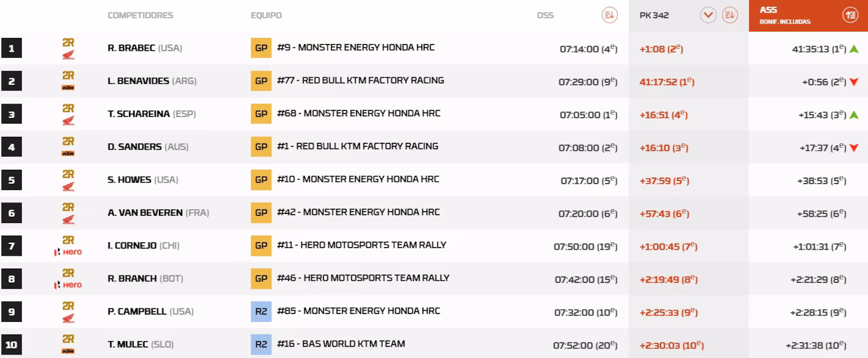Sort by PK 342 column icon
The width and height of the screenshot is (868, 358).
[730, 16]
